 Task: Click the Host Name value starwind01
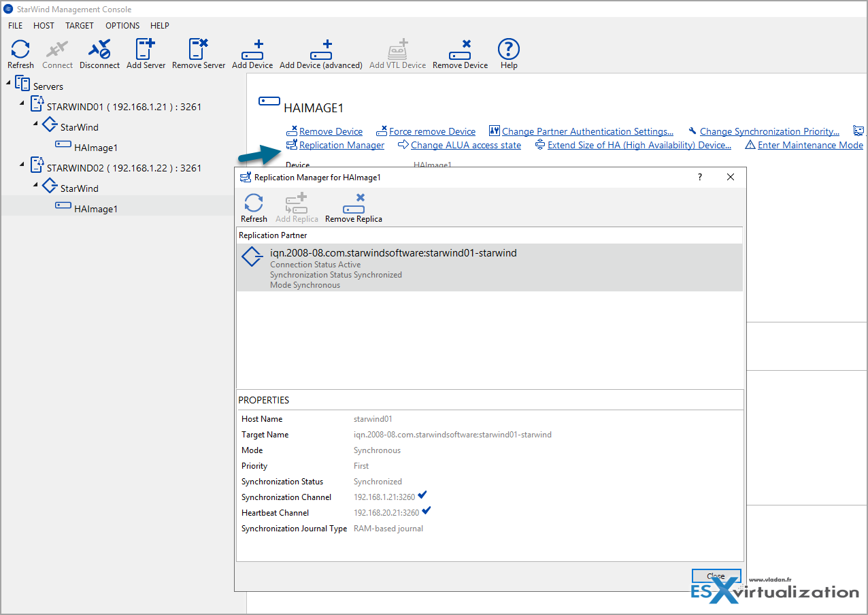click(373, 419)
